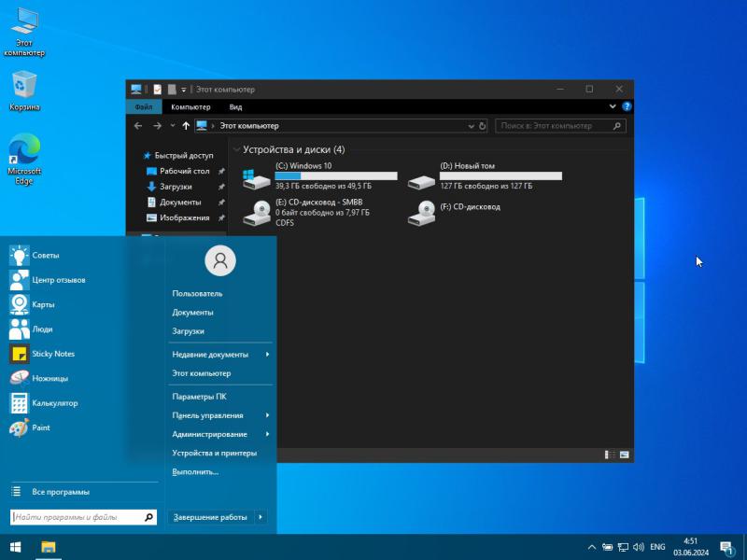
Task: Open the Файл menu
Action: (144, 106)
